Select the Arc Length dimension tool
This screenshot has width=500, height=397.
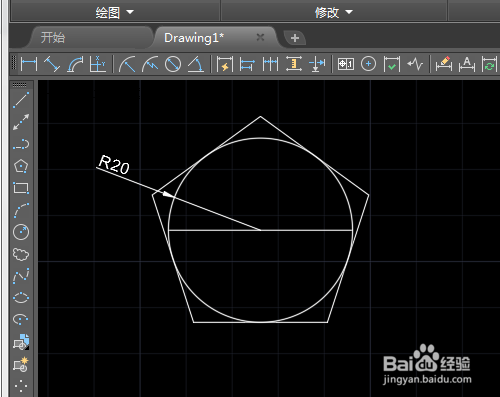(75, 64)
